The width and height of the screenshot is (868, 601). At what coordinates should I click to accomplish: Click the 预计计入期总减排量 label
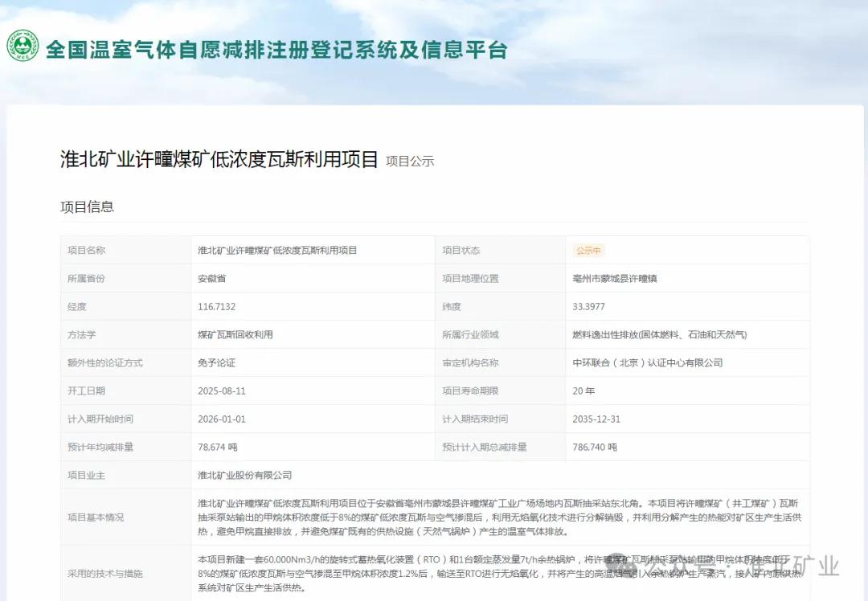[485, 448]
